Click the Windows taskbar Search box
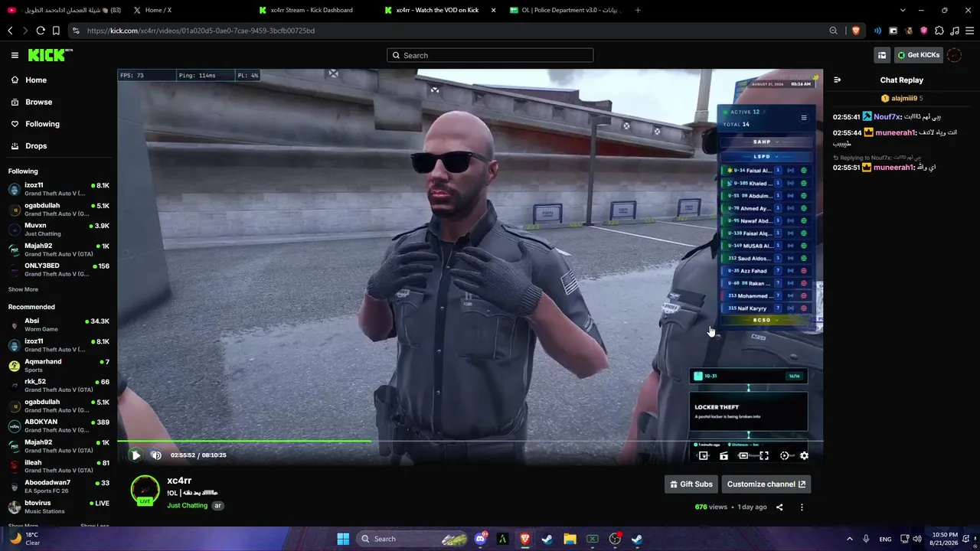The width and height of the screenshot is (980, 551). click(412, 539)
